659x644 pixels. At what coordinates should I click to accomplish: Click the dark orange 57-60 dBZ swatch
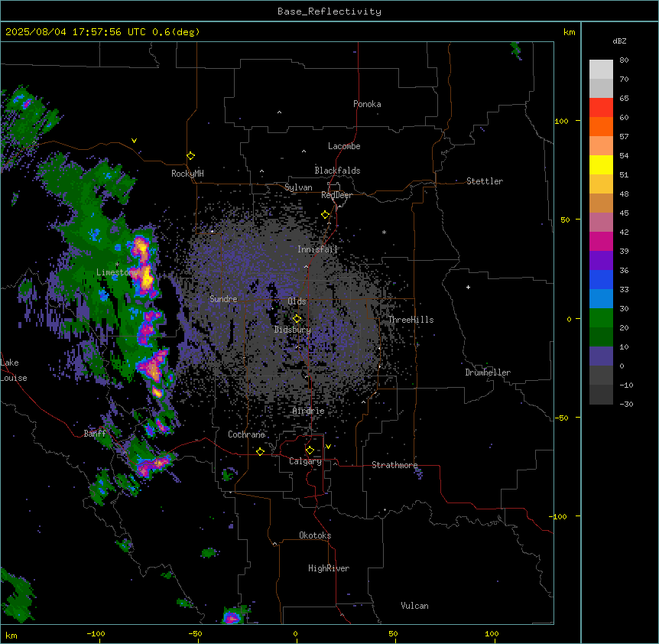601,126
